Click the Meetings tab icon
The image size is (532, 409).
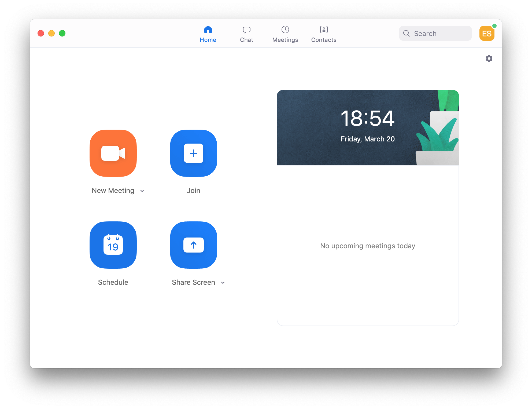point(285,30)
